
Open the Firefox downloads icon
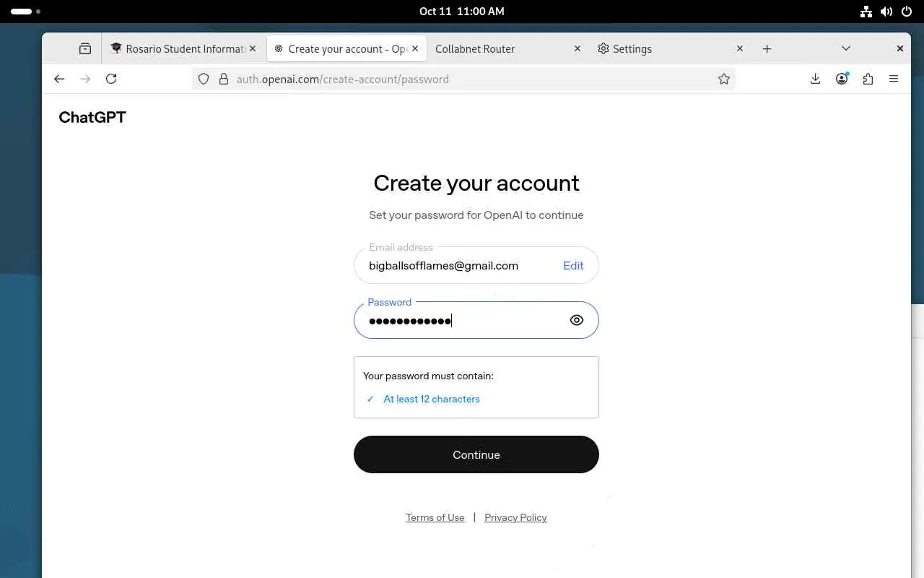click(x=815, y=79)
